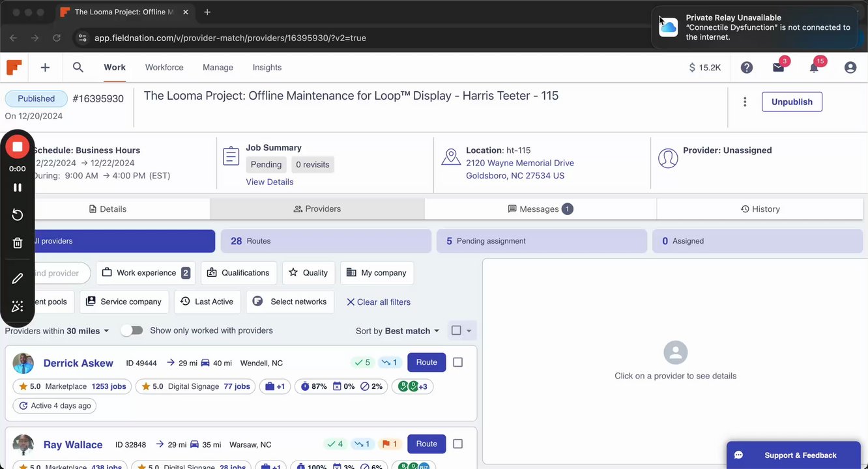Toggle Show only worked with providers

tap(132, 330)
